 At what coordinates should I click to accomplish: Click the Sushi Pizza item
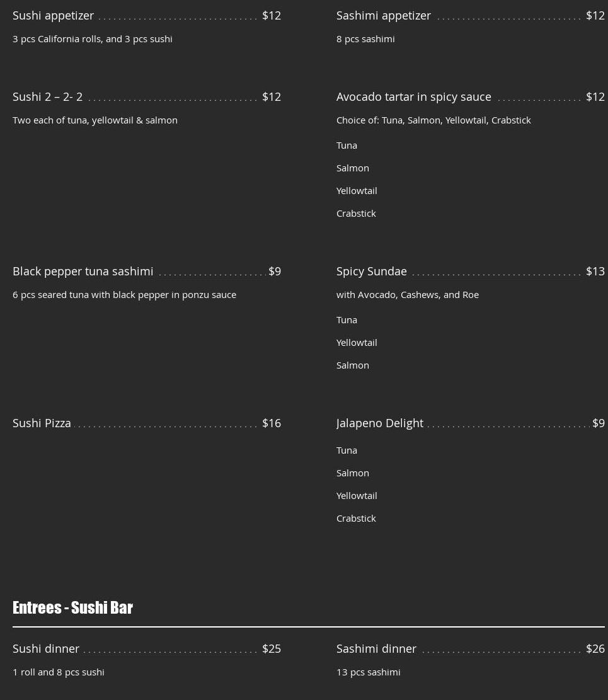pos(42,423)
